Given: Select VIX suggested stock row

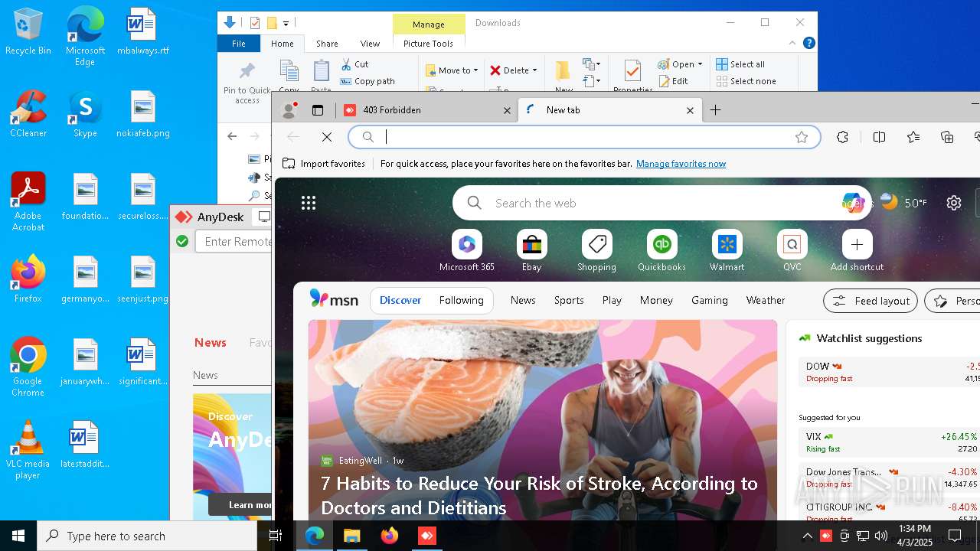Looking at the screenshot, I should click(888, 442).
